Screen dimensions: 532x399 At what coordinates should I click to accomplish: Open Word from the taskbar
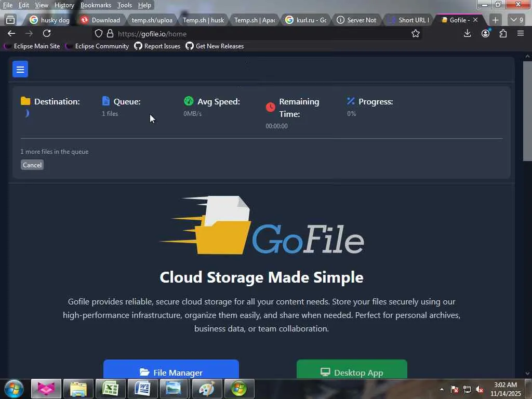pos(143,389)
